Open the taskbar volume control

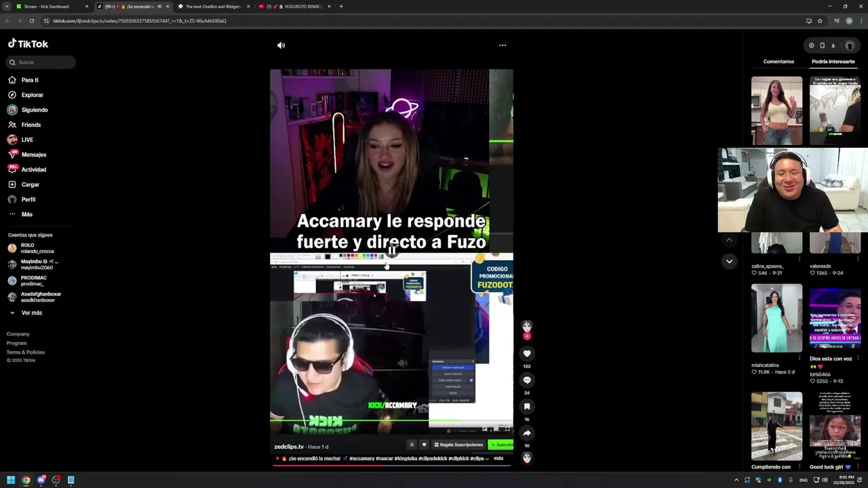825,480
